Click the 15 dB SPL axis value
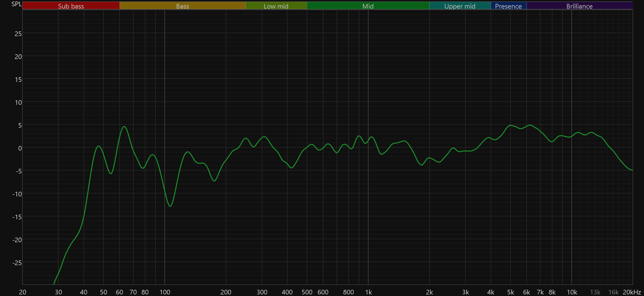Image resolution: width=644 pixels, height=296 pixels. [18, 79]
